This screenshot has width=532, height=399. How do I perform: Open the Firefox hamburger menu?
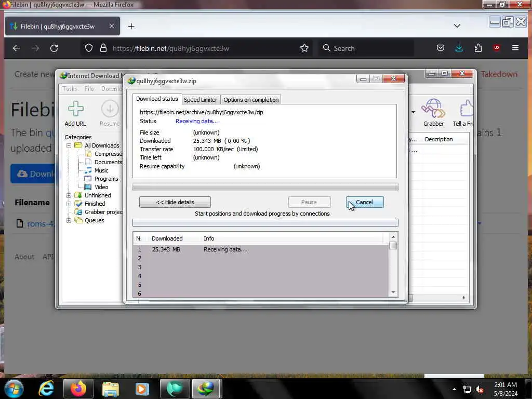tap(515, 48)
